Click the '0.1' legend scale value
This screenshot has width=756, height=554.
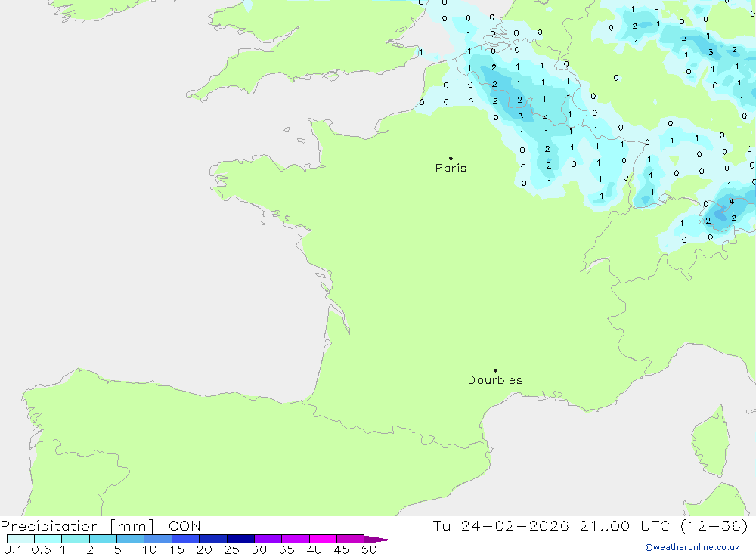point(13,549)
